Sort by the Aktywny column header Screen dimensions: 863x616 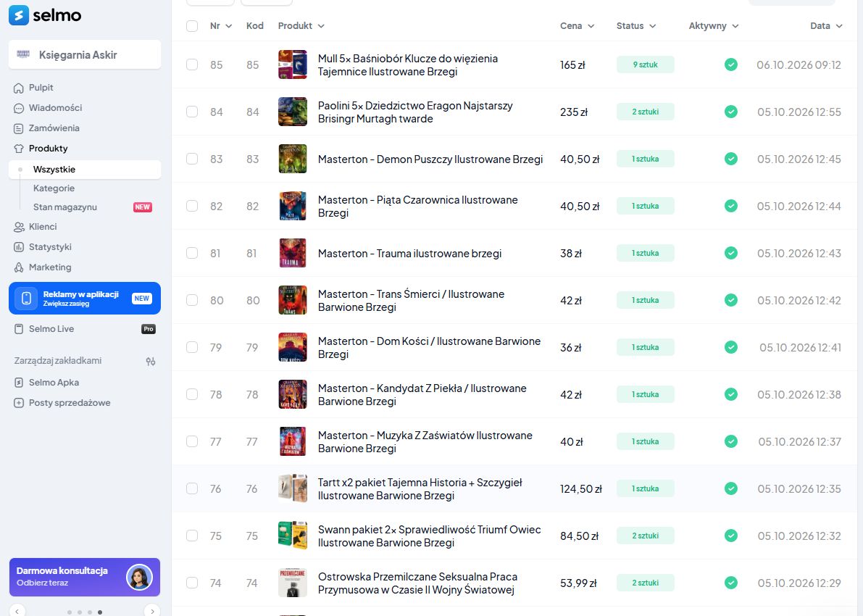coord(713,26)
